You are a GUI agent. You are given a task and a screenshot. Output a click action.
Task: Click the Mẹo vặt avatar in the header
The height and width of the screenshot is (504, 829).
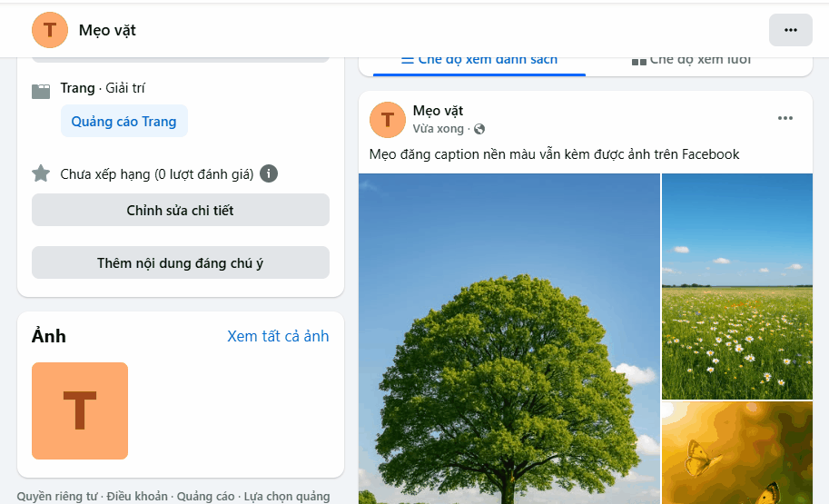[50, 30]
